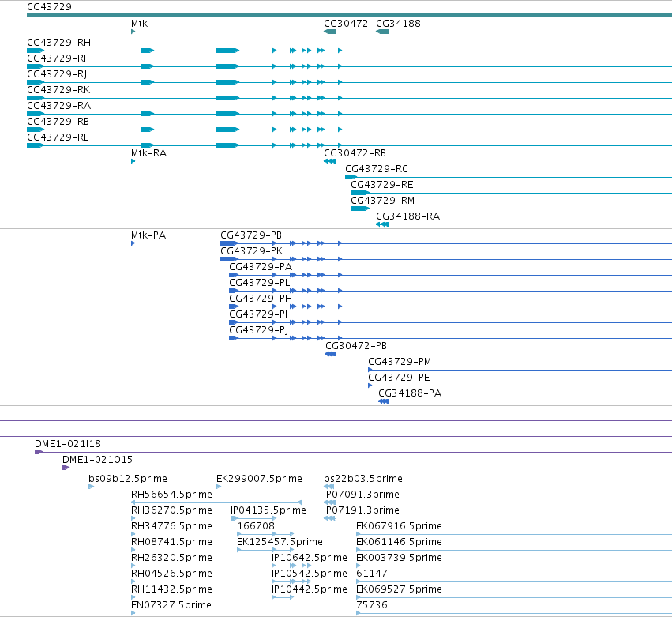Select transcript CG43729-RC
The height and width of the screenshot is (617, 672).
[377, 169]
